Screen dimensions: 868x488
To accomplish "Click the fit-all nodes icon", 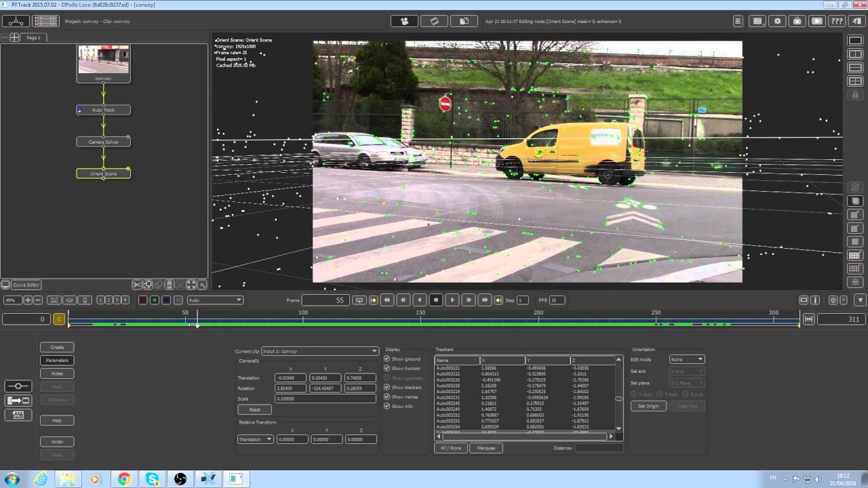I will tap(191, 285).
